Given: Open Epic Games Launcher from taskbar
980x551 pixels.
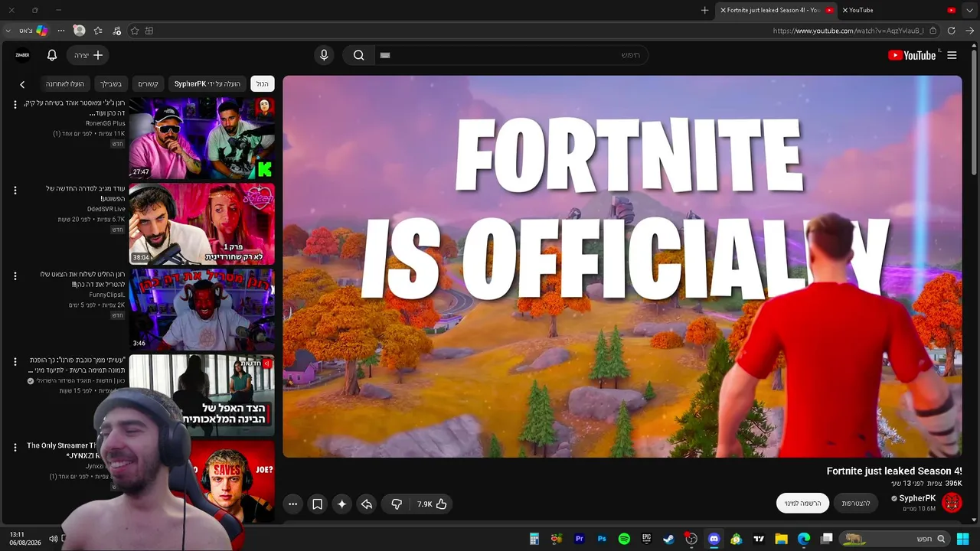Looking at the screenshot, I should (646, 539).
